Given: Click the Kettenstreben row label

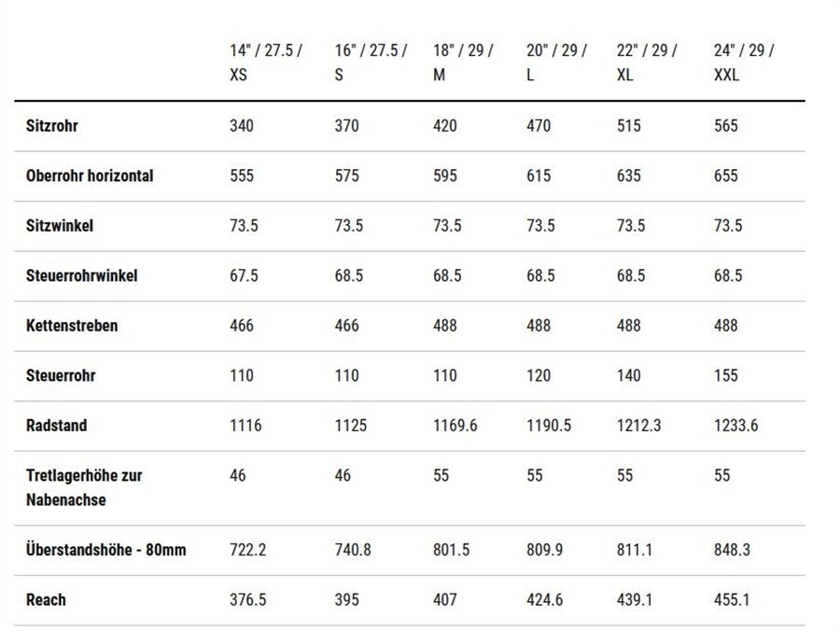Looking at the screenshot, I should pyautogui.click(x=72, y=326).
